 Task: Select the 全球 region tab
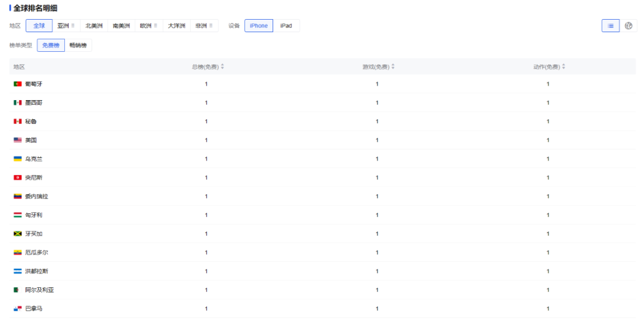pyautogui.click(x=39, y=26)
